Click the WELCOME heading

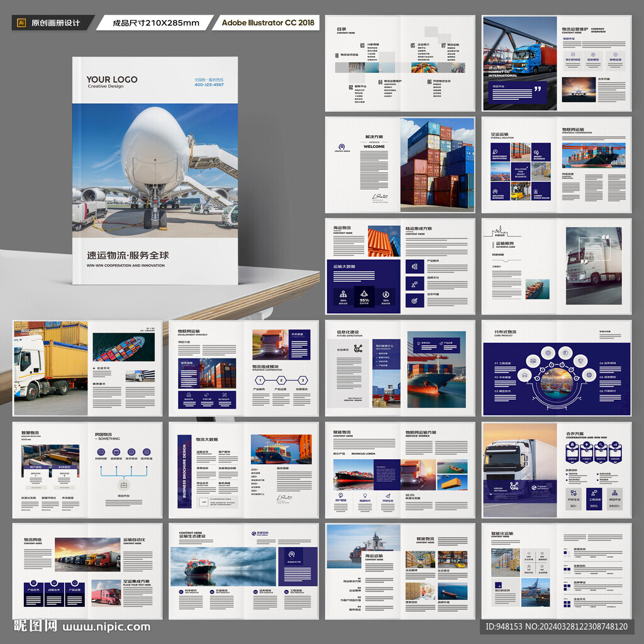pos(374,147)
